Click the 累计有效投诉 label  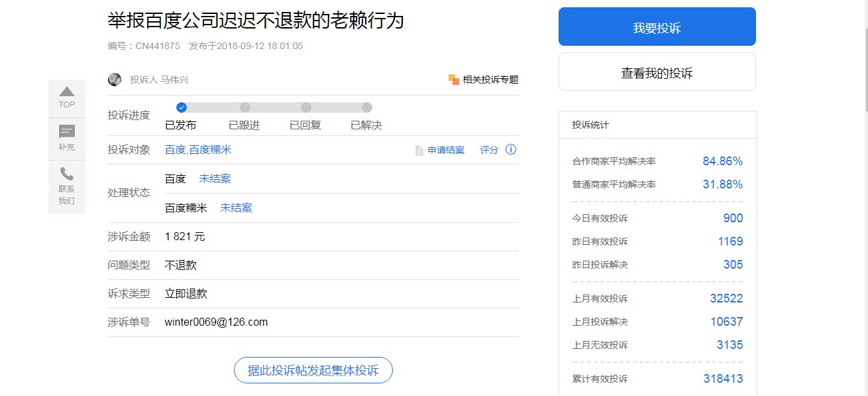coord(600,379)
